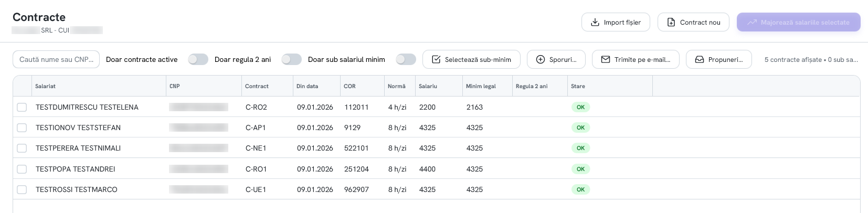Check the box for TESTPERERA TESTNIMALI

[22, 148]
